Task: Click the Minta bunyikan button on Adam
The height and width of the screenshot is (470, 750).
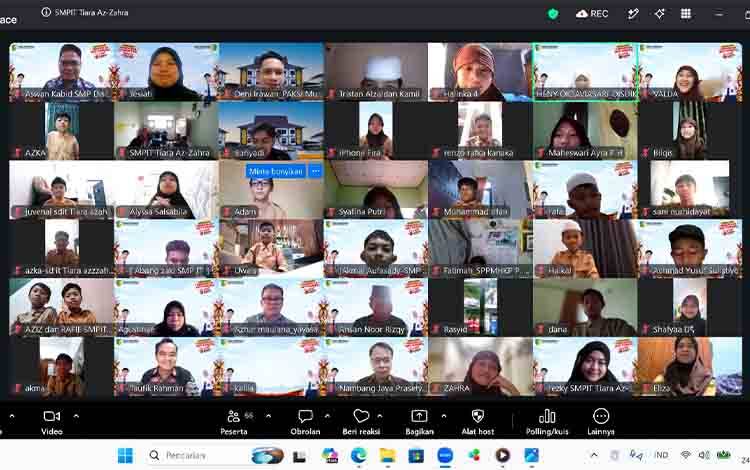Action: pyautogui.click(x=276, y=171)
